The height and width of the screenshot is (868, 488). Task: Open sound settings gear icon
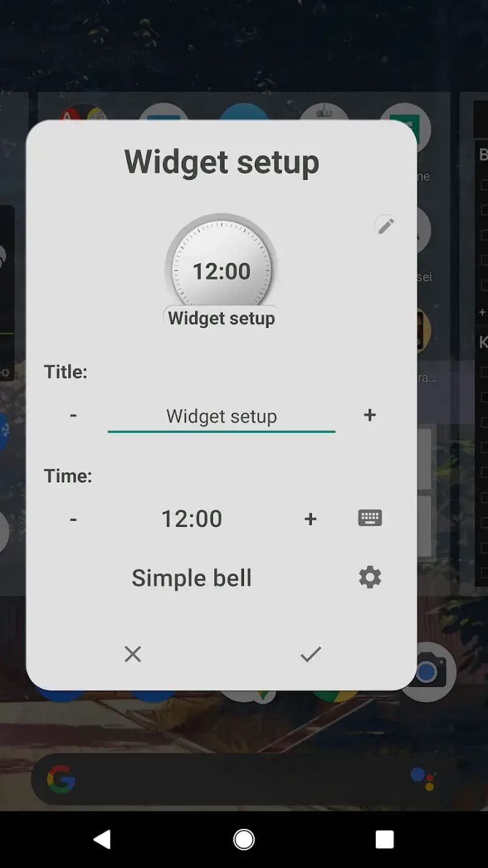point(370,577)
